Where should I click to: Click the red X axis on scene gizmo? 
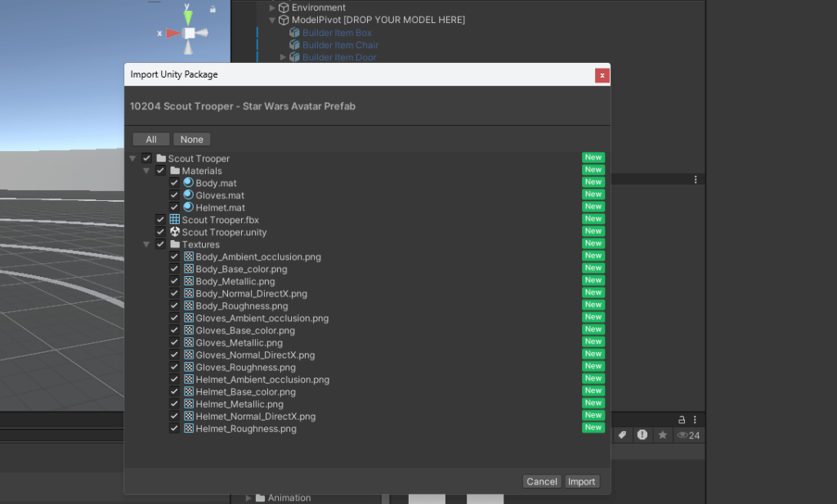pyautogui.click(x=172, y=33)
